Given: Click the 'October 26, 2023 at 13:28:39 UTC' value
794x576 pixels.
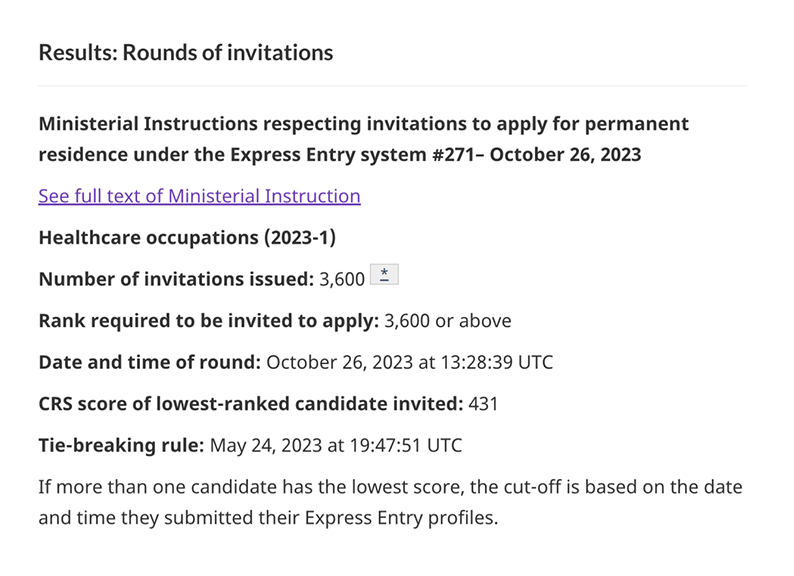Looking at the screenshot, I should point(409,362).
